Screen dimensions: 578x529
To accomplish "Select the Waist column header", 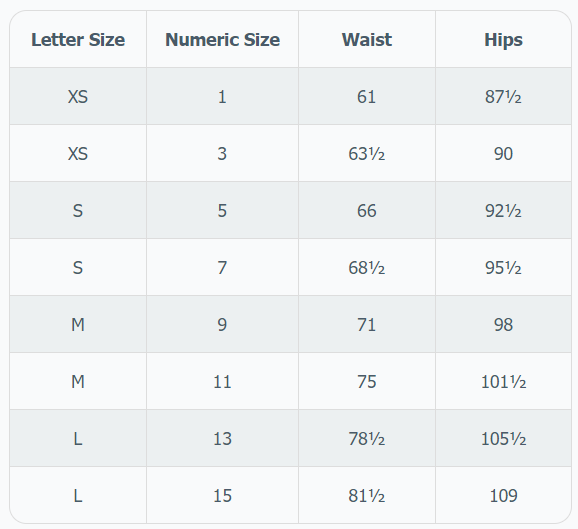I will [x=367, y=39].
